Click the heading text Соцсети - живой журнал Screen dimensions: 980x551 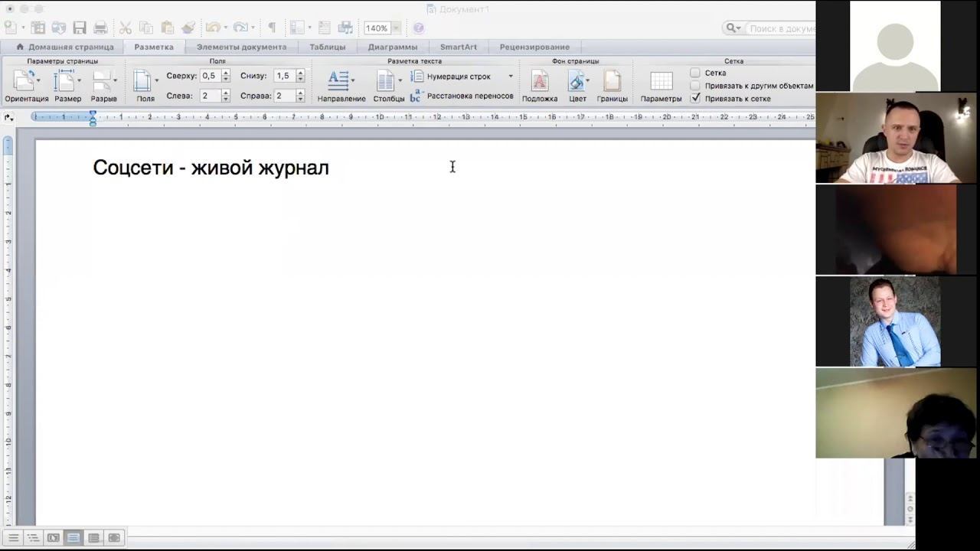[x=211, y=168]
